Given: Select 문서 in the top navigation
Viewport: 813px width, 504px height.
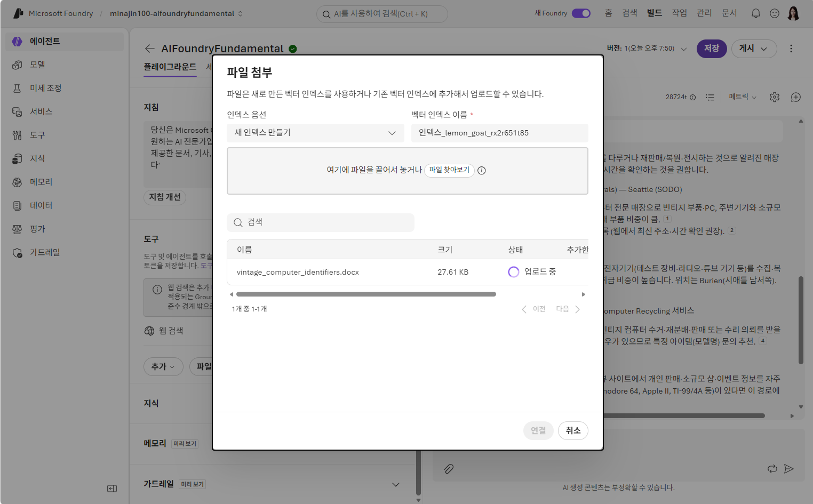Looking at the screenshot, I should click(729, 13).
